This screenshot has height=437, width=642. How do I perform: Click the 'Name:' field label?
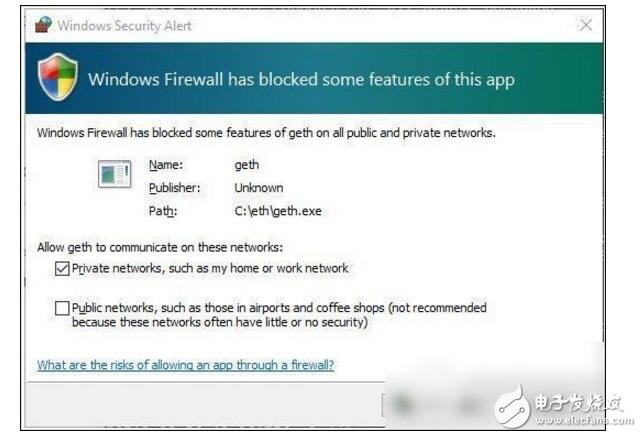(164, 165)
